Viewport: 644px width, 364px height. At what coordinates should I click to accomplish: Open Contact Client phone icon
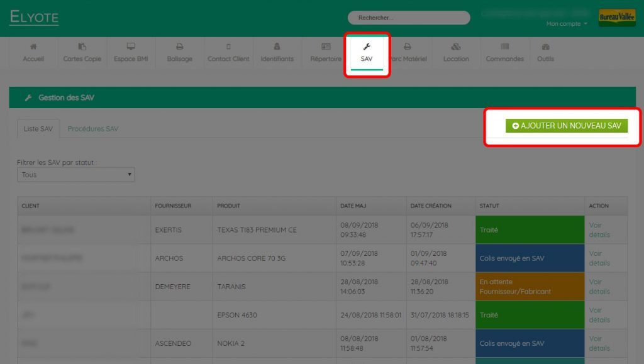point(228,47)
